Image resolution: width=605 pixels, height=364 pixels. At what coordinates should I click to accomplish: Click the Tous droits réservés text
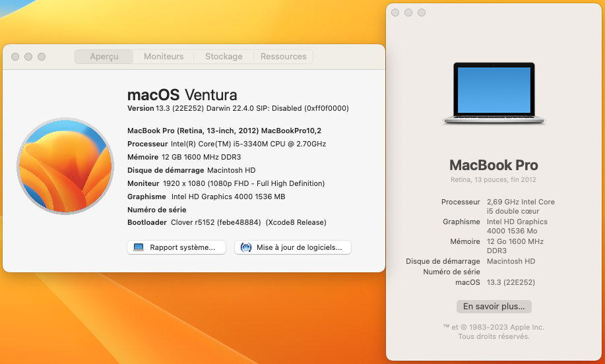click(494, 336)
